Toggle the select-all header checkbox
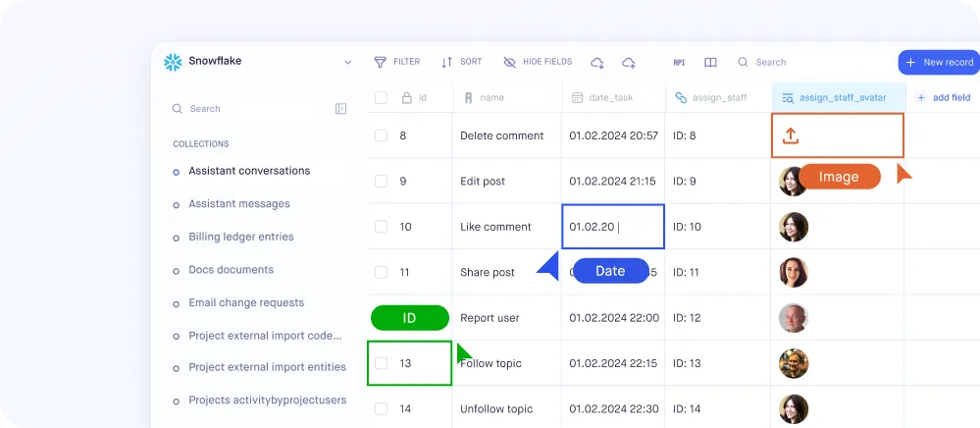The width and height of the screenshot is (980, 428). pyautogui.click(x=382, y=97)
